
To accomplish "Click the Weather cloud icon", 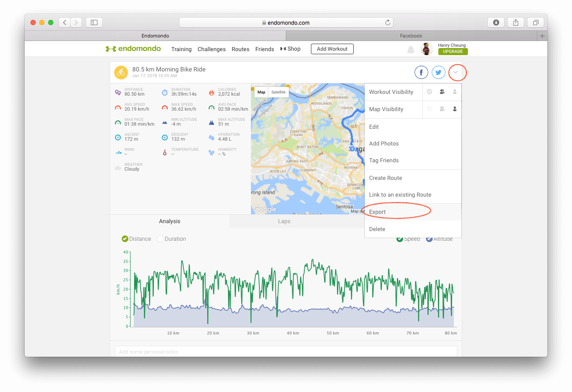I will click(118, 168).
